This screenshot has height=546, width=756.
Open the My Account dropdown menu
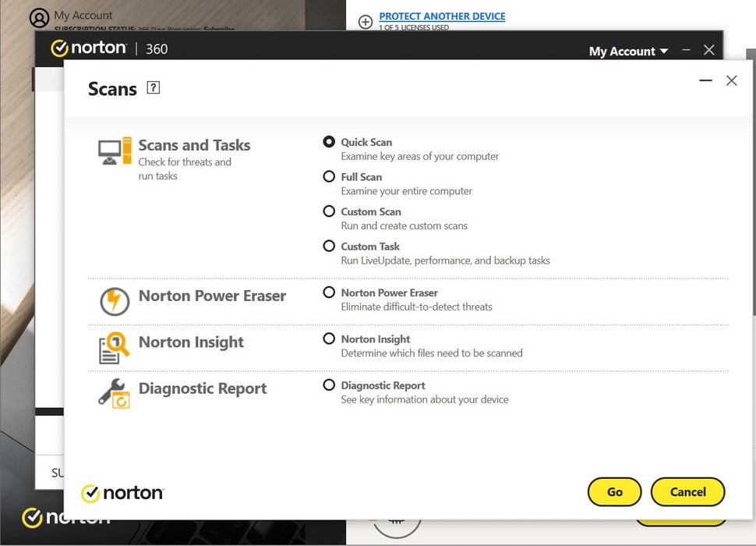coord(627,51)
